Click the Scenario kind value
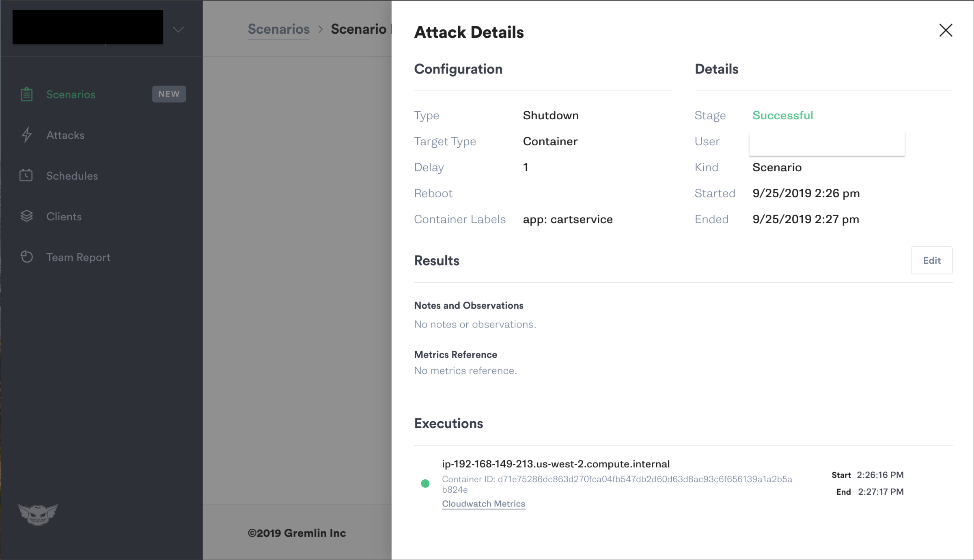Screen dimensions: 974x560 777,167
